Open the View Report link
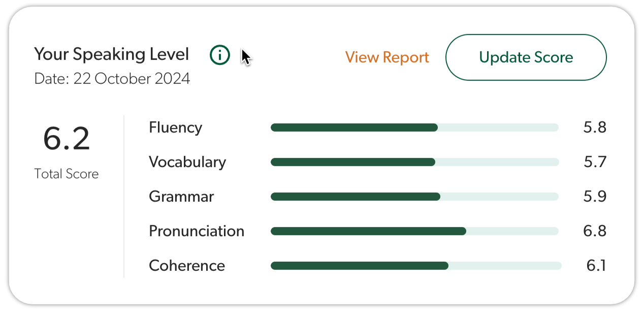 [387, 57]
